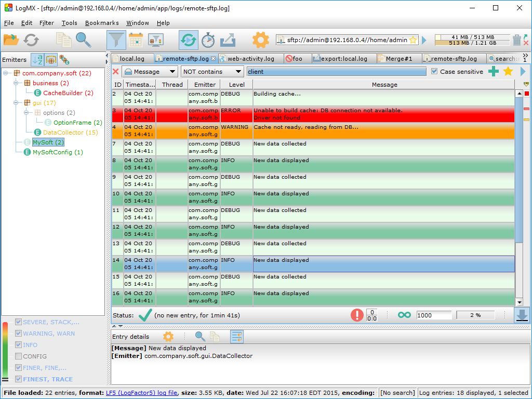The height and width of the screenshot is (399, 532).
Task: Toggle the Case sensitive checkbox
Action: 434,71
